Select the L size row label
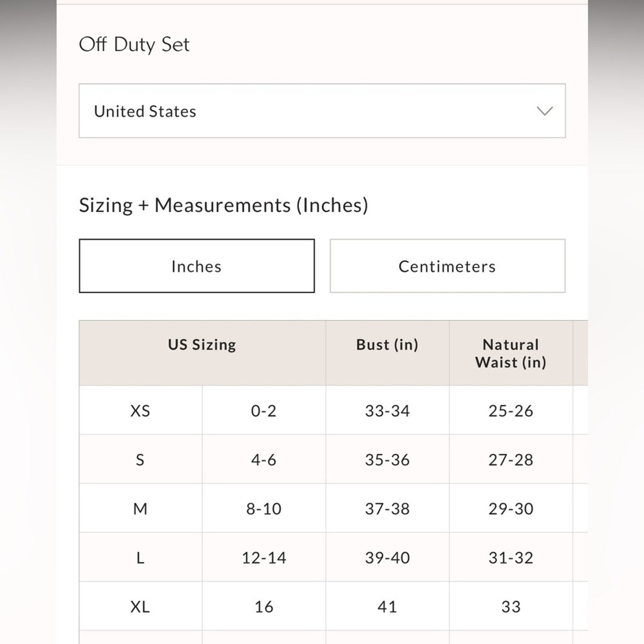Image resolution: width=644 pixels, height=644 pixels. pos(140,558)
